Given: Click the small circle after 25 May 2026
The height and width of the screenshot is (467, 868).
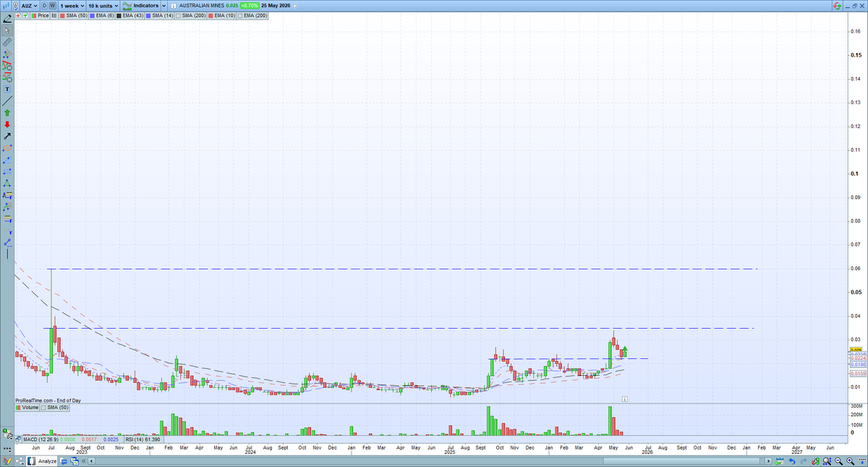Looking at the screenshot, I should (294, 6).
